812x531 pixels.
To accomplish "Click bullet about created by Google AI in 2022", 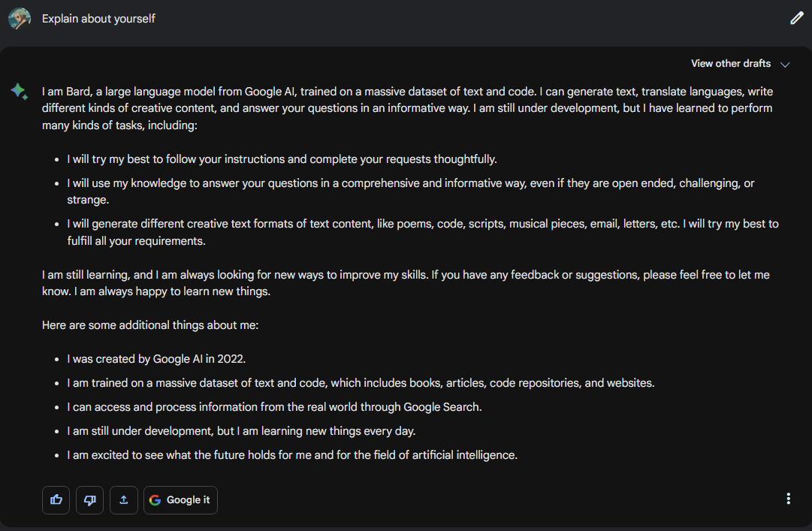I will pos(156,359).
